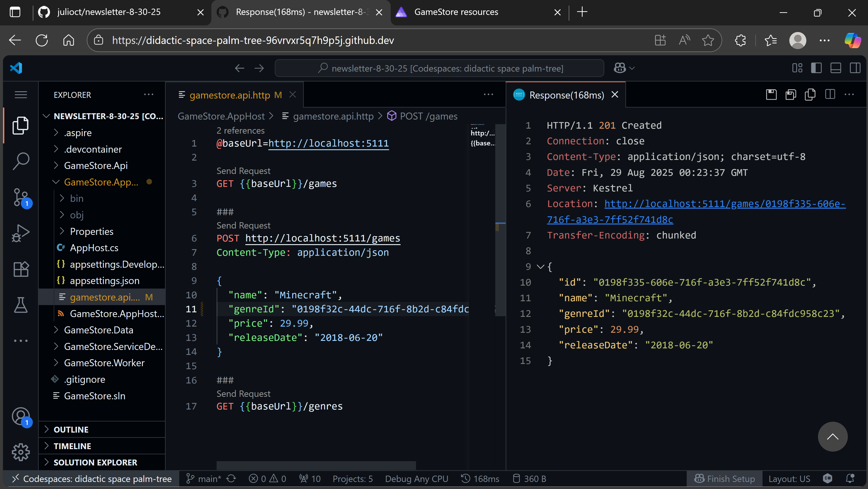Image resolution: width=868 pixels, height=489 pixels.
Task: Open the Testing flask view
Action: 21,305
